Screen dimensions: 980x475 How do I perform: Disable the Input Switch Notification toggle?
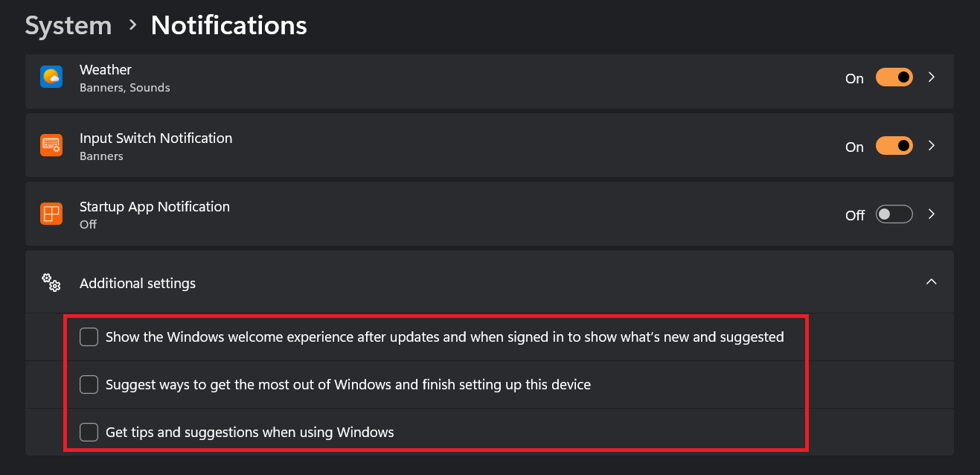tap(894, 146)
